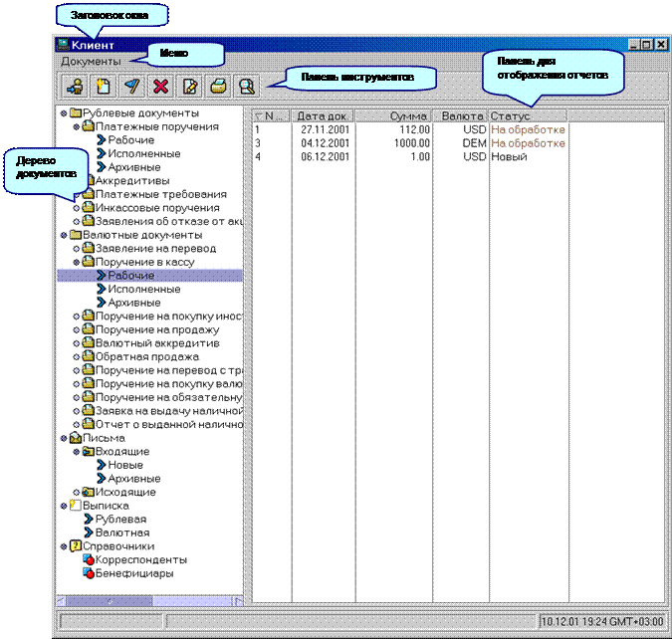Collapse the Выписка node

click(x=64, y=506)
